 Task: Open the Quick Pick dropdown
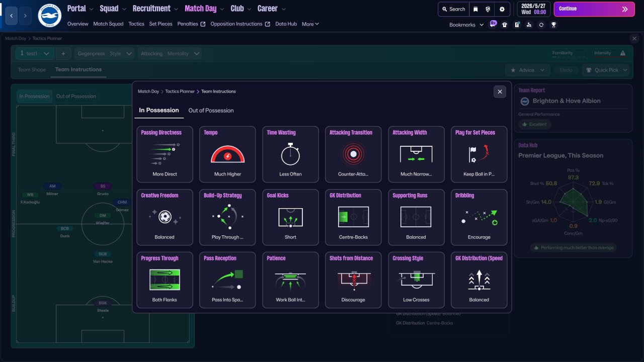click(x=606, y=70)
